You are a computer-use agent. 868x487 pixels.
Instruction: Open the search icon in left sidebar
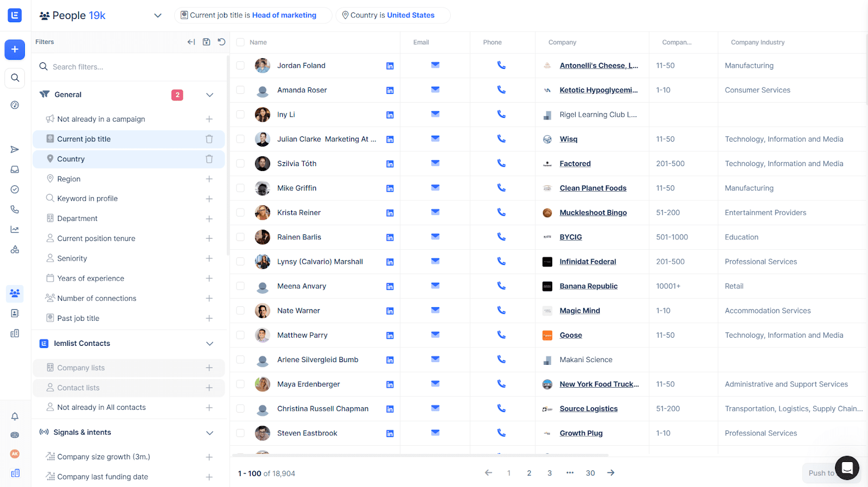pyautogui.click(x=15, y=78)
